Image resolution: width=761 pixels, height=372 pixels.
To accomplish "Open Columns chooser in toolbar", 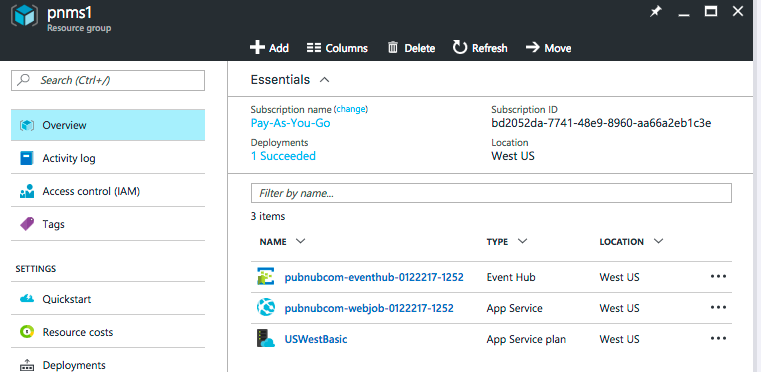I will (337, 48).
